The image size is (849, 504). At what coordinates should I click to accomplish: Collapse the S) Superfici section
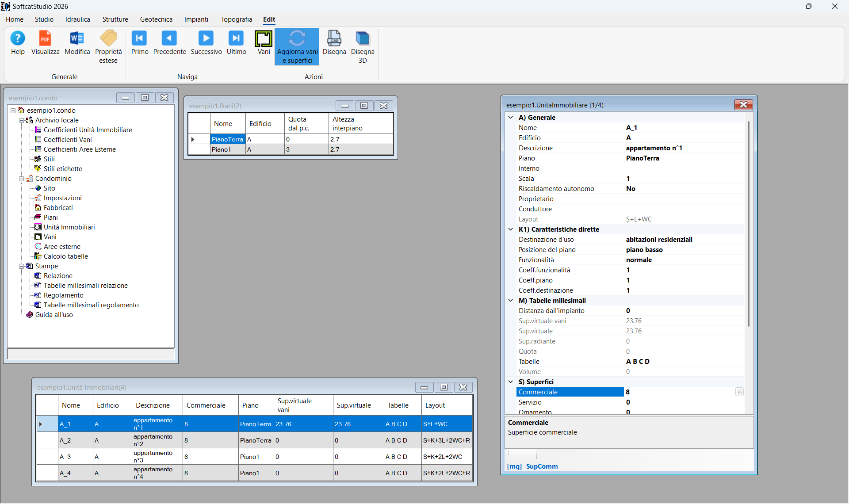511,382
